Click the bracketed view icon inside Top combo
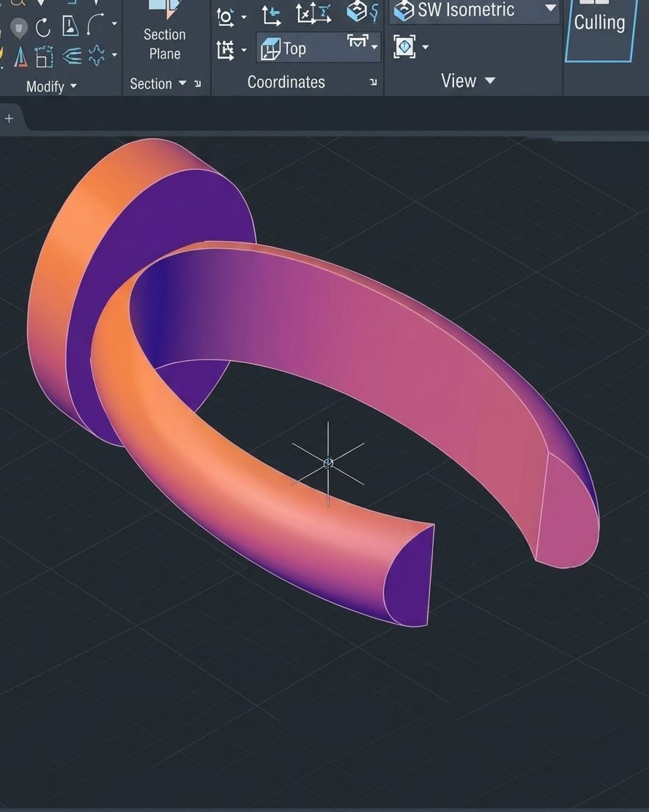649x812 pixels. [357, 42]
